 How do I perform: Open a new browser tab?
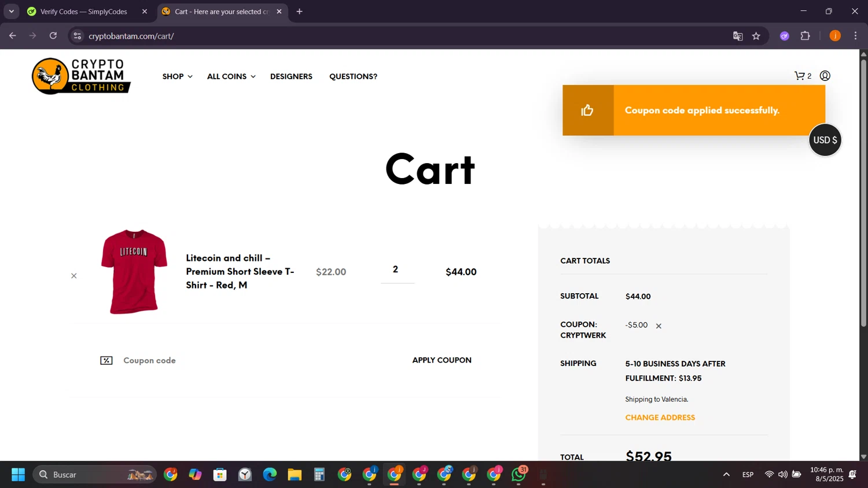(299, 12)
